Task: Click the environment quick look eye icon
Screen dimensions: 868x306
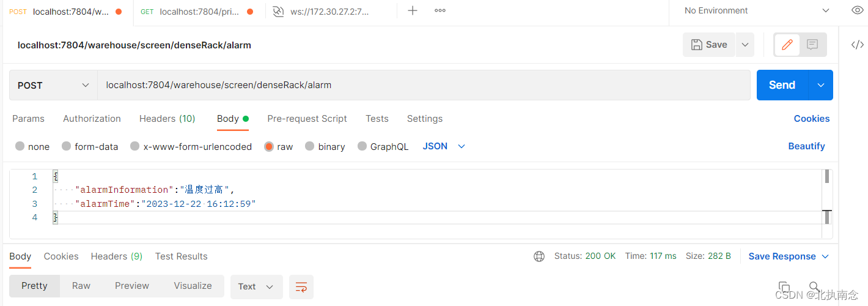Action: (858, 10)
